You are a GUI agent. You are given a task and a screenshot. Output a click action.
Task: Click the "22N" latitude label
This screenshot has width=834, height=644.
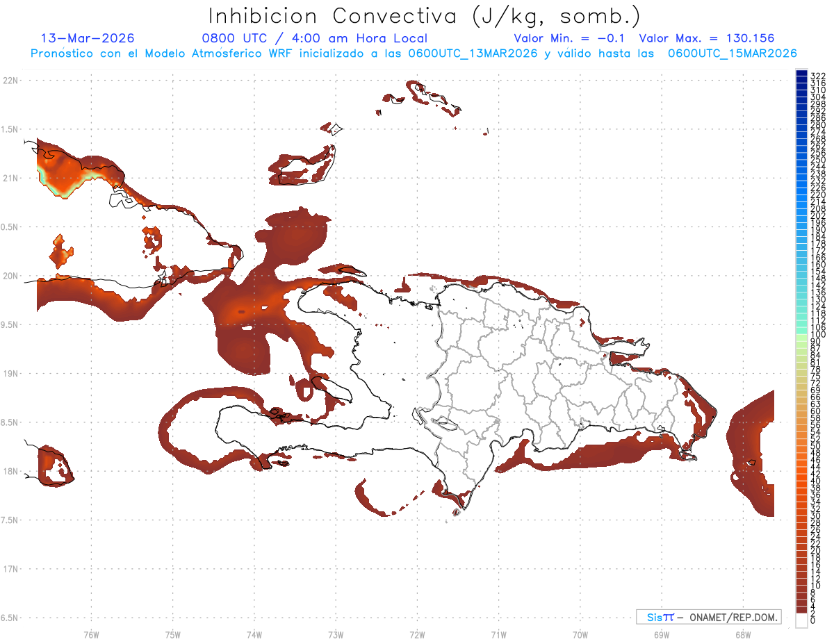pyautogui.click(x=10, y=80)
